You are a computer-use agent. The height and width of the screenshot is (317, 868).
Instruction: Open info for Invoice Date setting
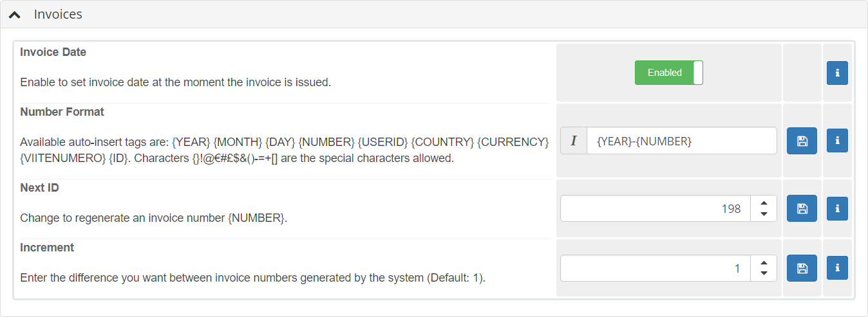click(x=837, y=73)
